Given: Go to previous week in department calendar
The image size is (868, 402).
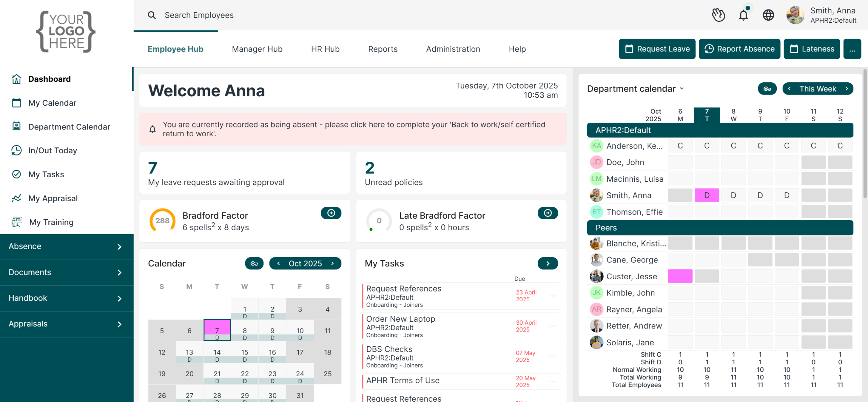Looking at the screenshot, I should (x=790, y=89).
